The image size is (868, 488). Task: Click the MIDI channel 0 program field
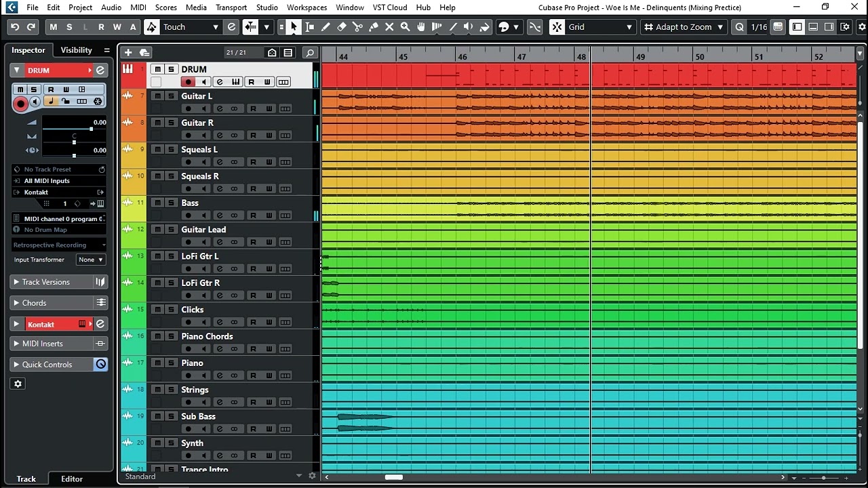[59, 219]
